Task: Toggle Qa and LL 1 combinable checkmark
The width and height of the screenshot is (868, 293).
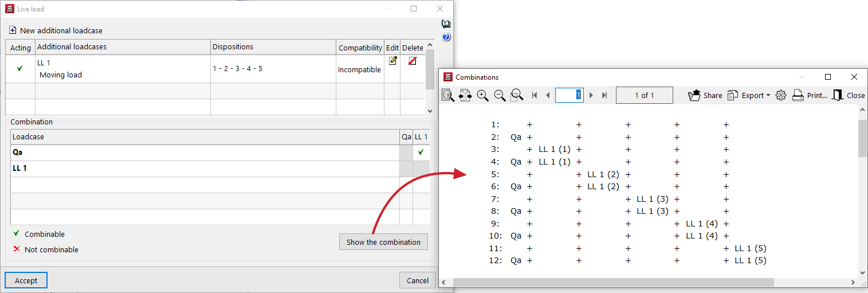Action: point(421,153)
